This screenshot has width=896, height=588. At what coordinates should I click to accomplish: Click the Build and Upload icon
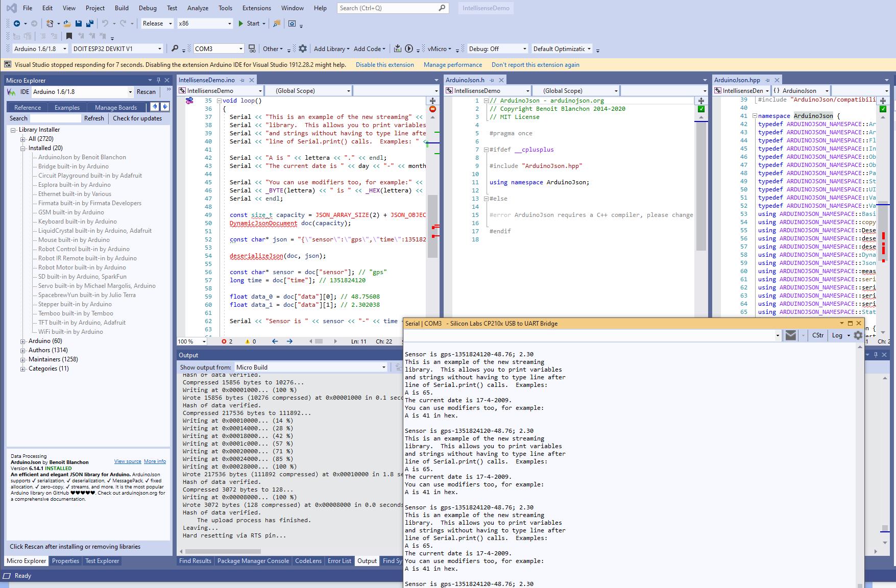[x=398, y=48]
